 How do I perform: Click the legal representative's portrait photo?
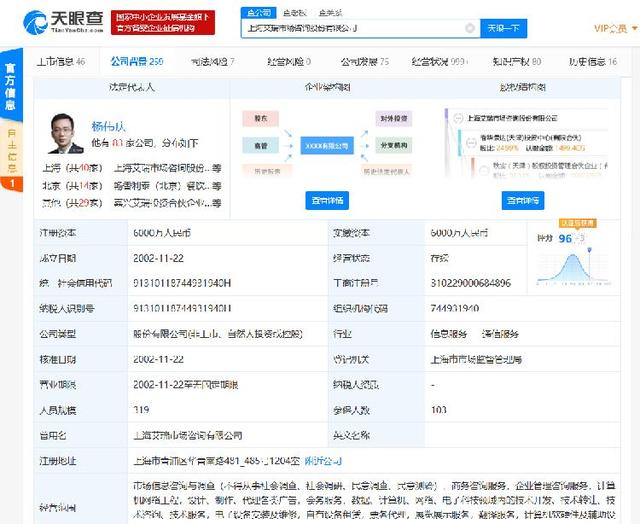pos(66,133)
